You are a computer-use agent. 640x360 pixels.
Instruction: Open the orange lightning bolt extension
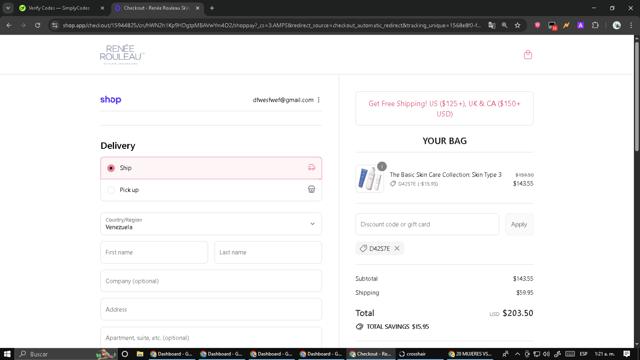(566, 25)
